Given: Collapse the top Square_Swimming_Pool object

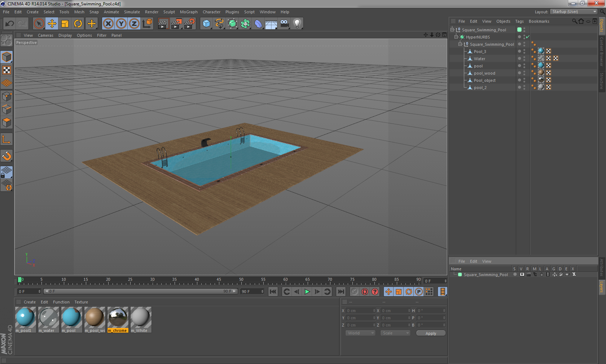Looking at the screenshot, I should [452, 30].
